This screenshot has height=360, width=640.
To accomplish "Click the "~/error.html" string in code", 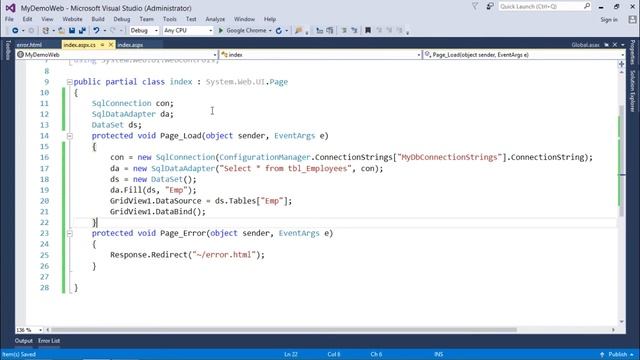I will coord(224,255).
